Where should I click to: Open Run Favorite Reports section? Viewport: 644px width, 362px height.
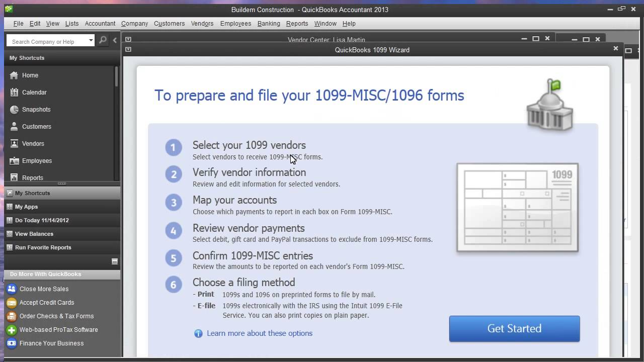pyautogui.click(x=62, y=247)
